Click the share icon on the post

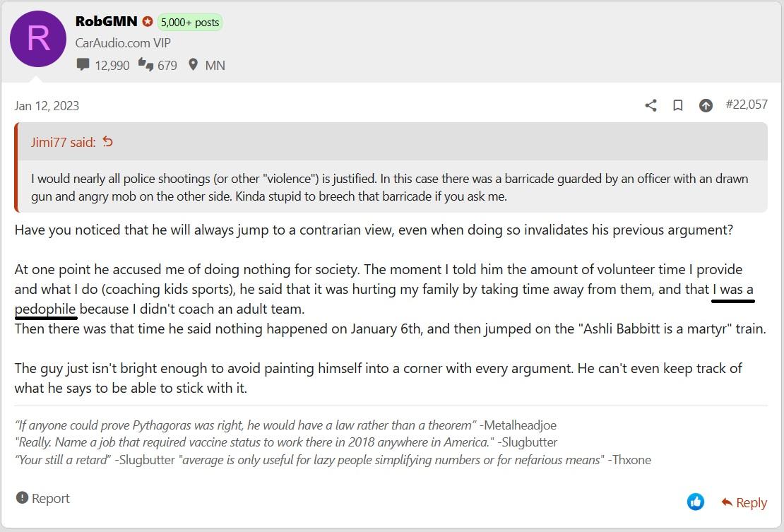pos(651,105)
